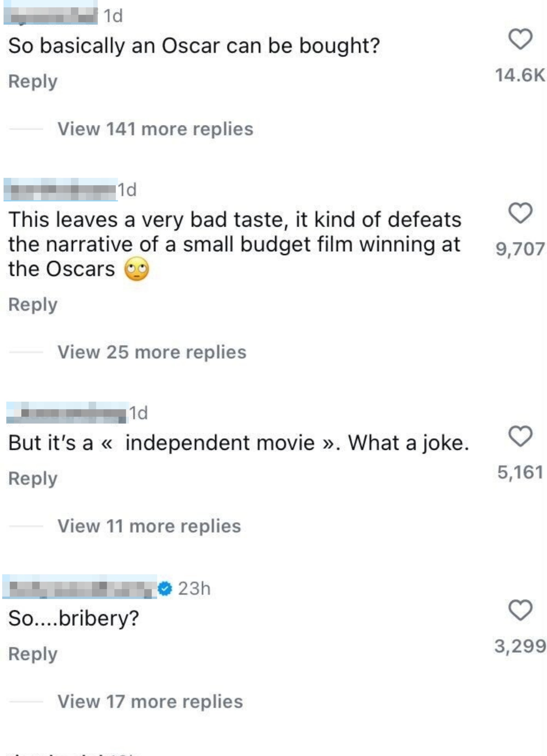This screenshot has height=756, width=547.
Task: Show the 25 more replies thread
Action: tap(152, 352)
